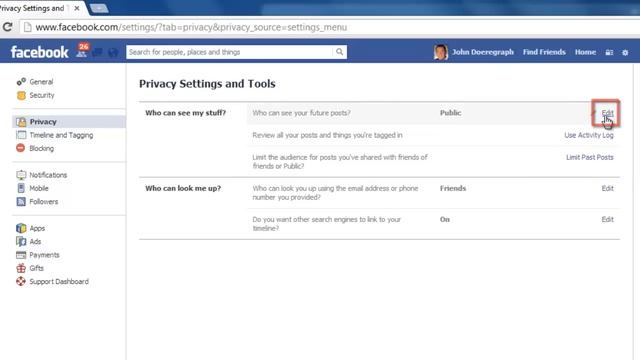Click the Security shield icon

point(21,95)
